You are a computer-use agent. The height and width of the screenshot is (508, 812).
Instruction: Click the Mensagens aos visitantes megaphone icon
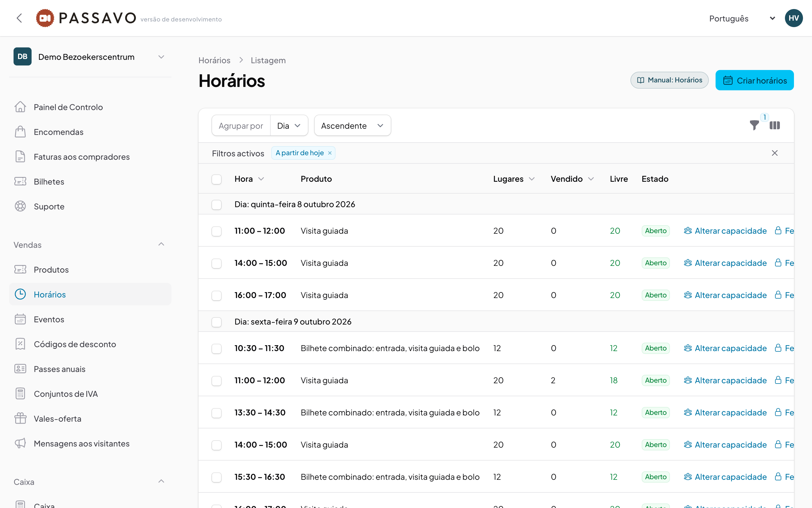tap(20, 443)
